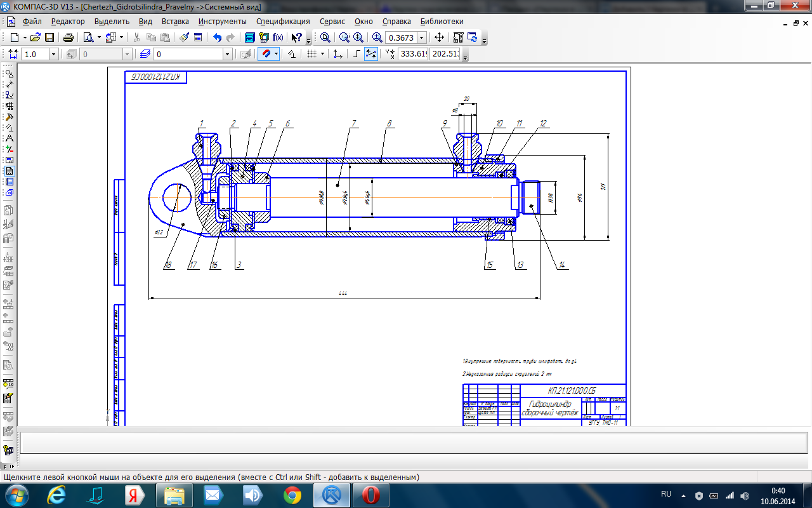Expand the grid options arrow
This screenshot has height=508, width=812.
(x=322, y=54)
